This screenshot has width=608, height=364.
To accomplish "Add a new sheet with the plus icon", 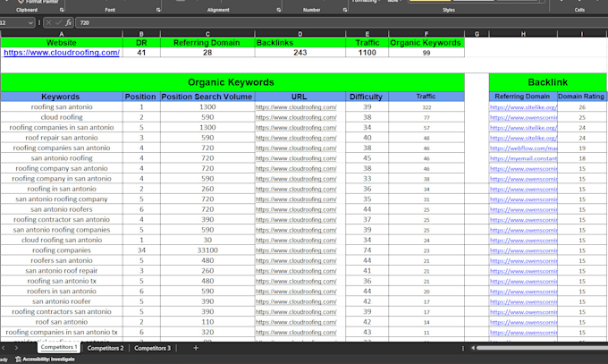I will 196,348.
